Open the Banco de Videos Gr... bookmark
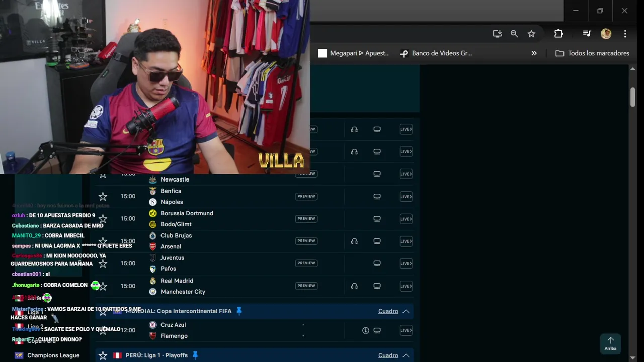 coord(436,53)
